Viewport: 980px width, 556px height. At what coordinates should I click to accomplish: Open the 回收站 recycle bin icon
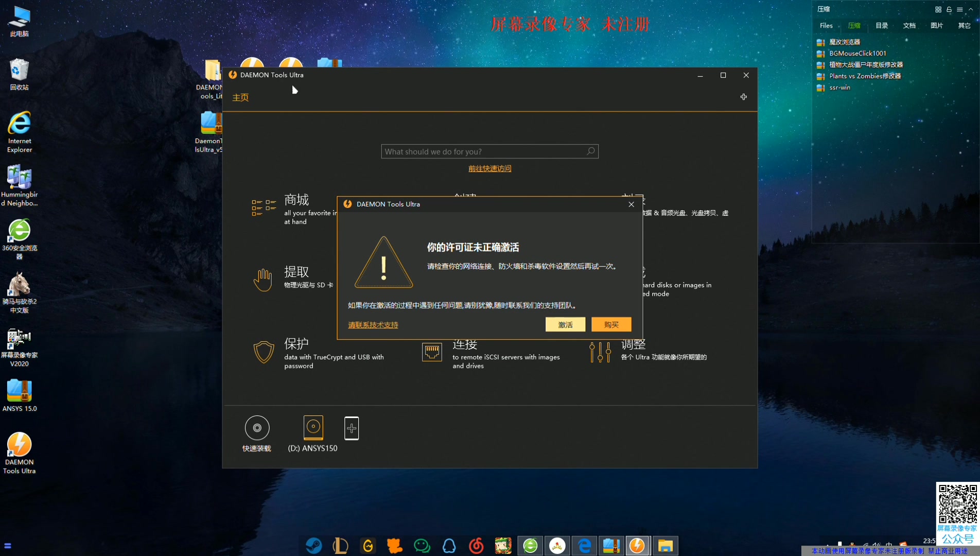(20, 74)
